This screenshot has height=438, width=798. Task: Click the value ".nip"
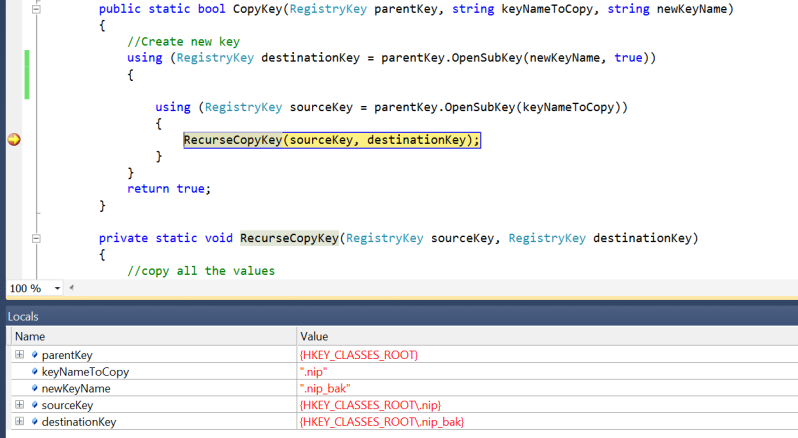314,372
